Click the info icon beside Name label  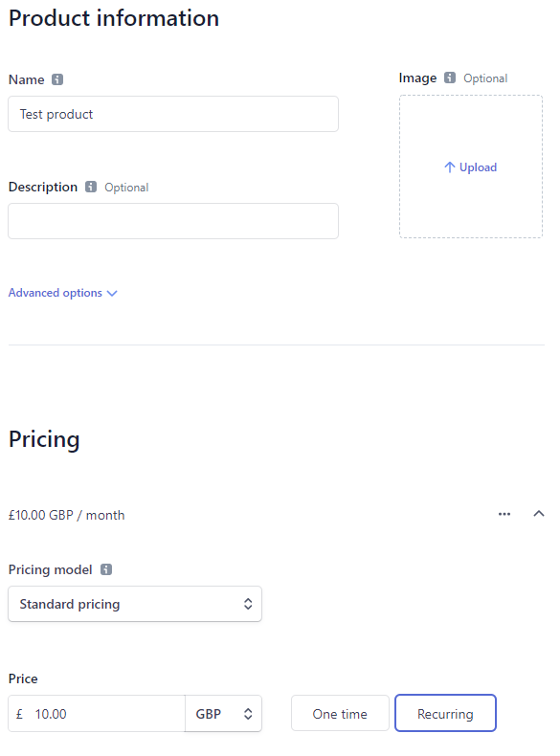(x=57, y=79)
